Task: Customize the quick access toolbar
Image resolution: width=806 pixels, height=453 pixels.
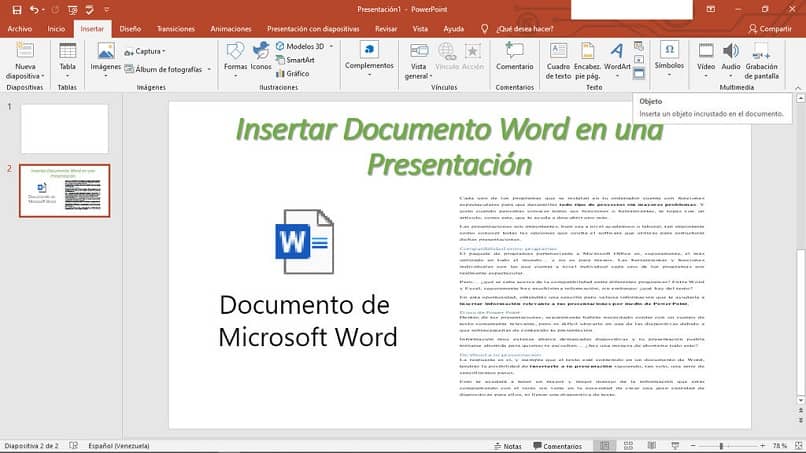Action: [x=106, y=9]
